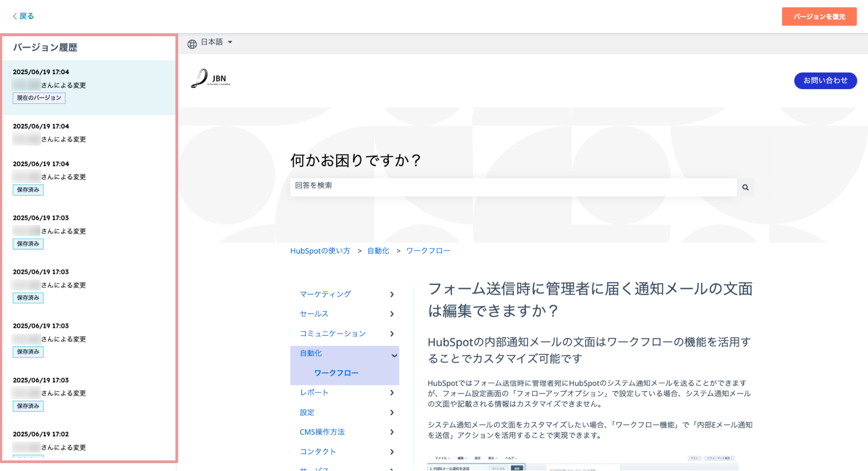Image resolution: width=868 pixels, height=471 pixels.
Task: Click the search magnifier icon
Action: [745, 187]
